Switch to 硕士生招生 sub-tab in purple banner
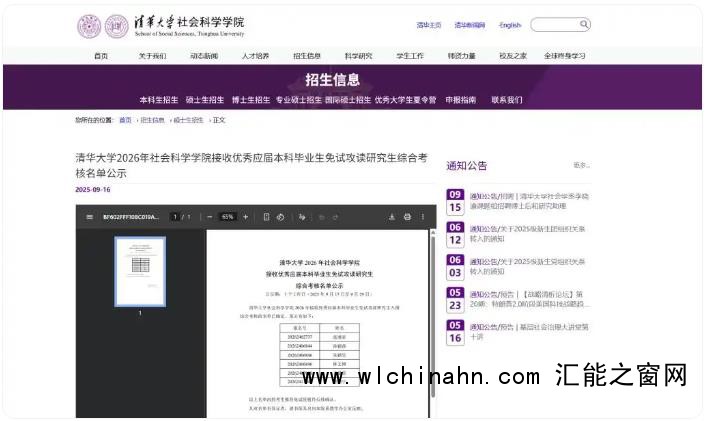 205,100
